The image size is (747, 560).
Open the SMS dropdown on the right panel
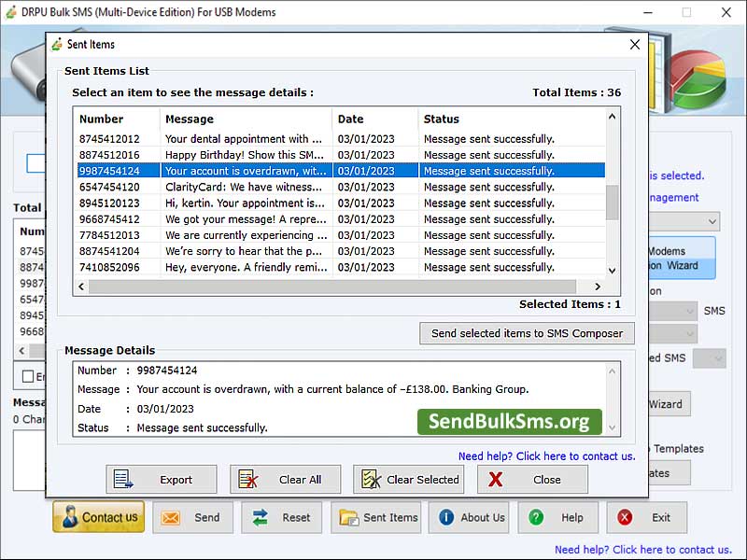tap(688, 311)
